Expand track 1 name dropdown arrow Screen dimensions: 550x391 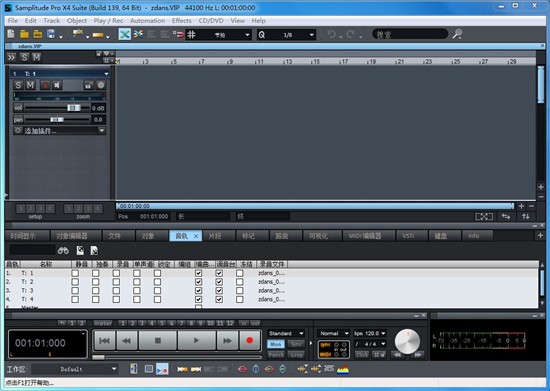106,74
